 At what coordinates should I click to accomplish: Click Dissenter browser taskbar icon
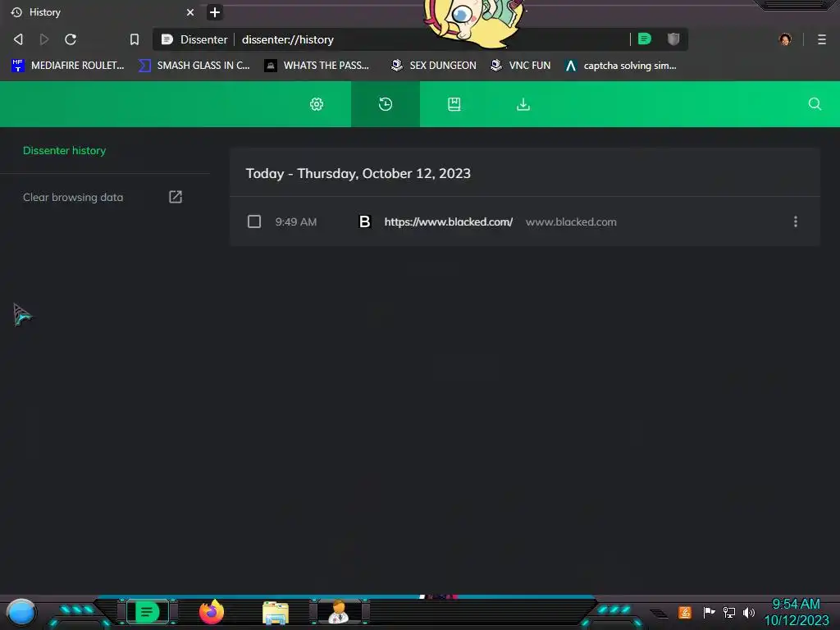click(x=148, y=612)
